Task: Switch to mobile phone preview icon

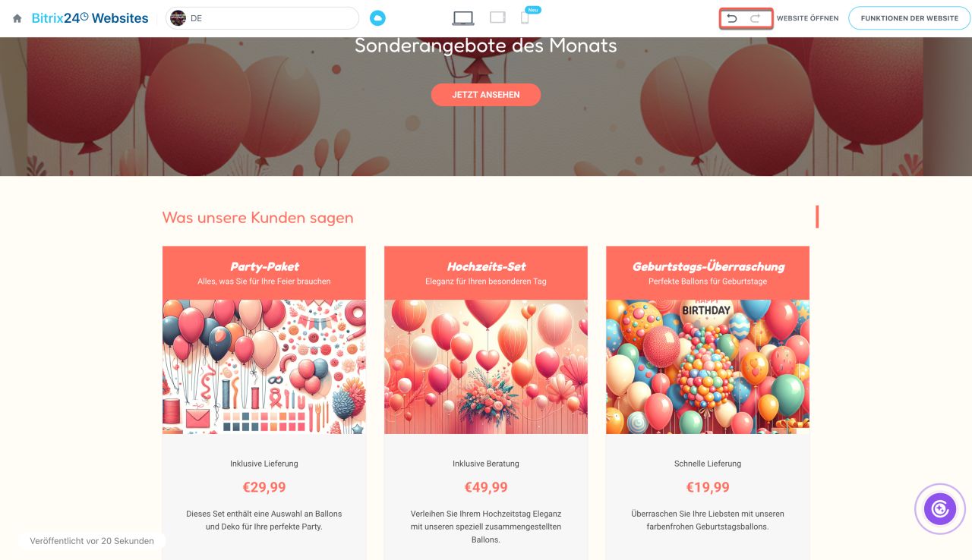Action: click(x=525, y=18)
